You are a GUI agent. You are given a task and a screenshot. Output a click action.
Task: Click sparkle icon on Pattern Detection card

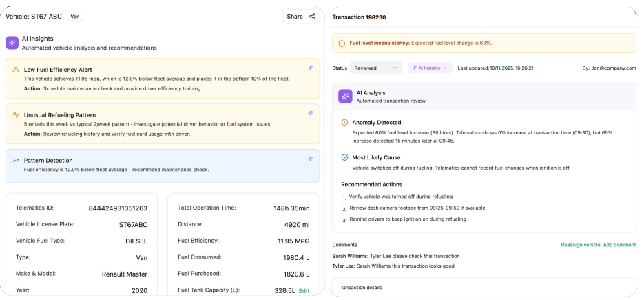pos(310,159)
